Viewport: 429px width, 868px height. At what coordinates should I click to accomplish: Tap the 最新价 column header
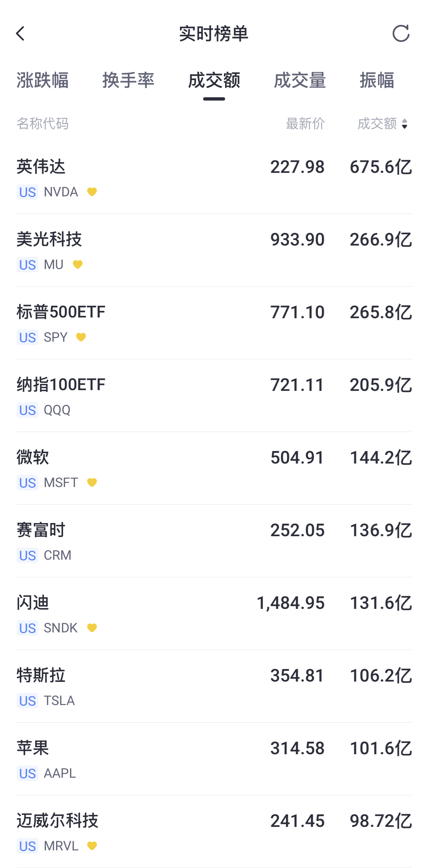(305, 124)
